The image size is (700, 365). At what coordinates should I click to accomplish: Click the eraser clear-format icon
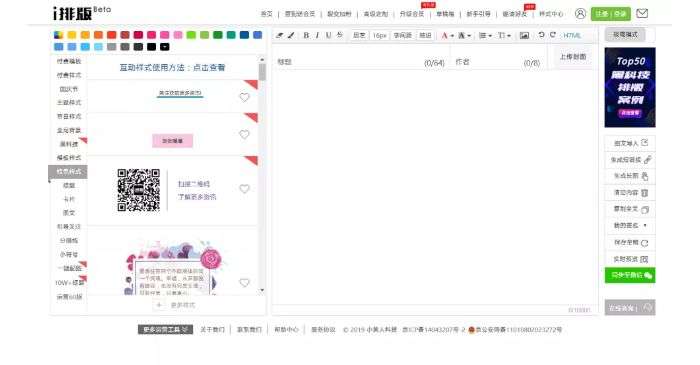[279, 35]
